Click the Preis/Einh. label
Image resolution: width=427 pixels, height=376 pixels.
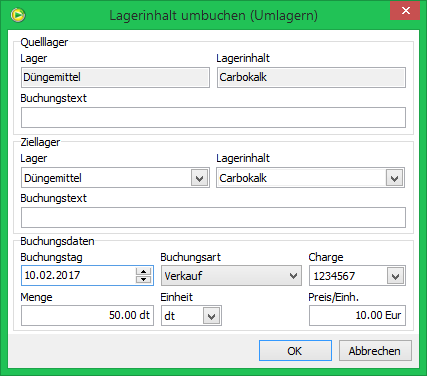333,297
